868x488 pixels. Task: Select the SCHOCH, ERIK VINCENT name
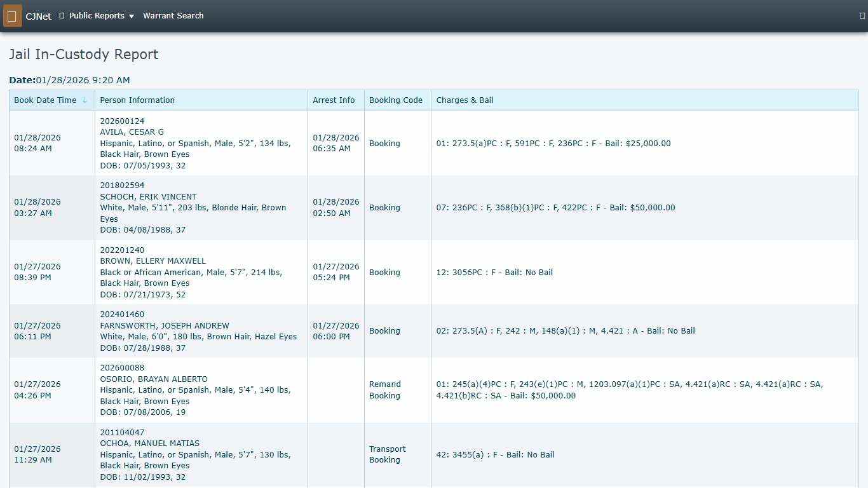point(148,197)
